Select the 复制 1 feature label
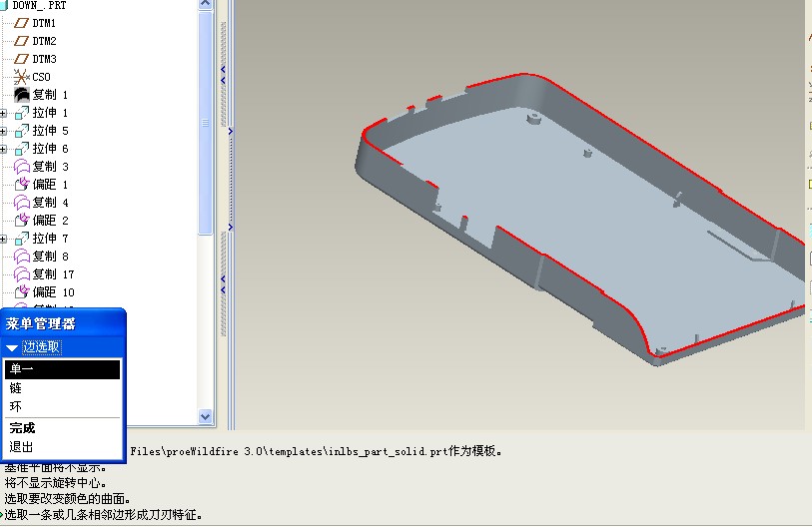The height and width of the screenshot is (527, 812). [x=50, y=95]
